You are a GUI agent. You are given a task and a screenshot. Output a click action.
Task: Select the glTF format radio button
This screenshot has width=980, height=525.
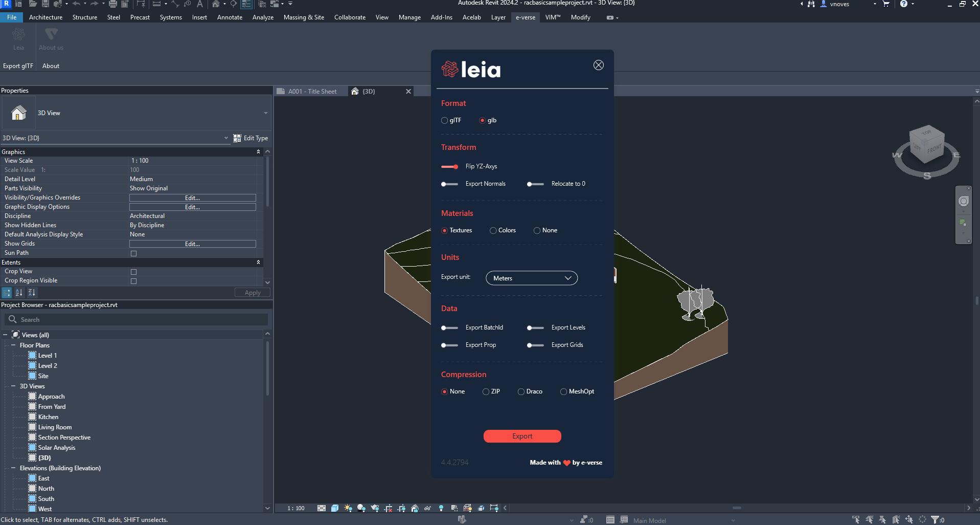444,121
